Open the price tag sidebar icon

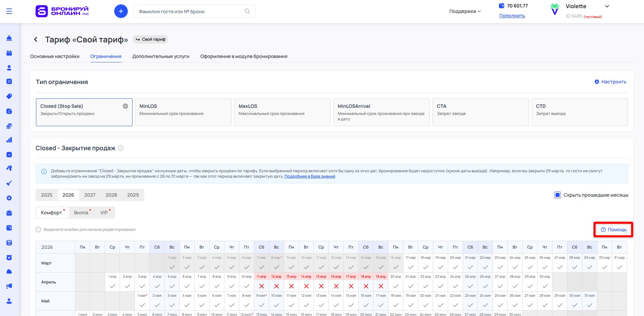pos(9,96)
